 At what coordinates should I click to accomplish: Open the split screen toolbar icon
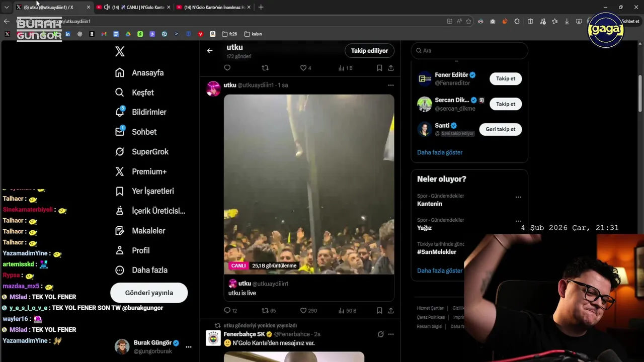[530, 22]
